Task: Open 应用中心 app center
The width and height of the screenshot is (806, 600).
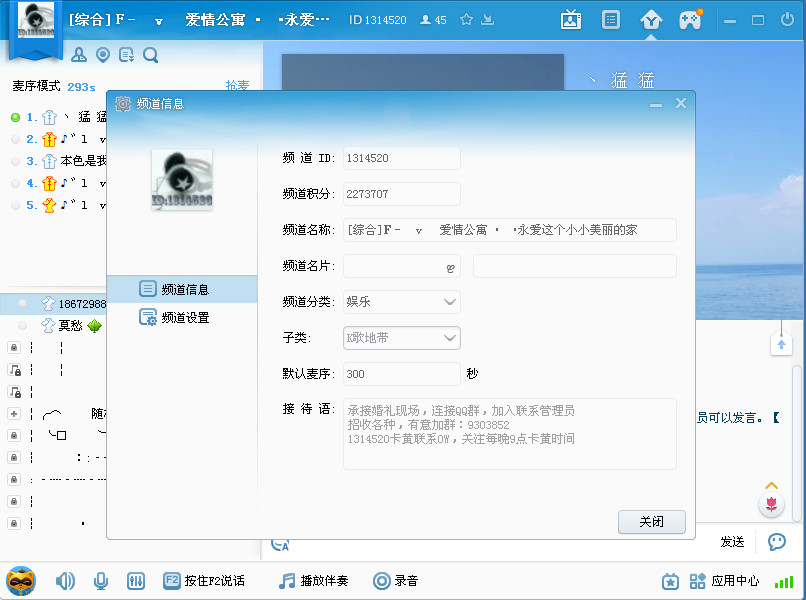Action: 724,581
